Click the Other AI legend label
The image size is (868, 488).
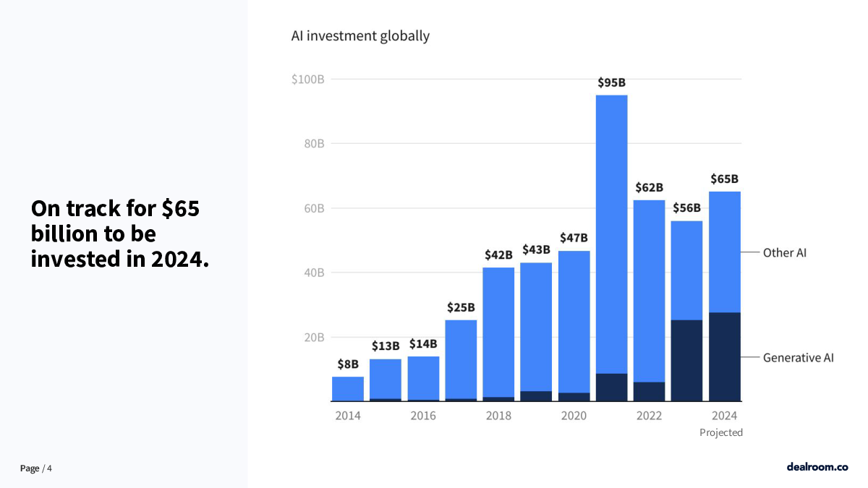[x=785, y=253]
